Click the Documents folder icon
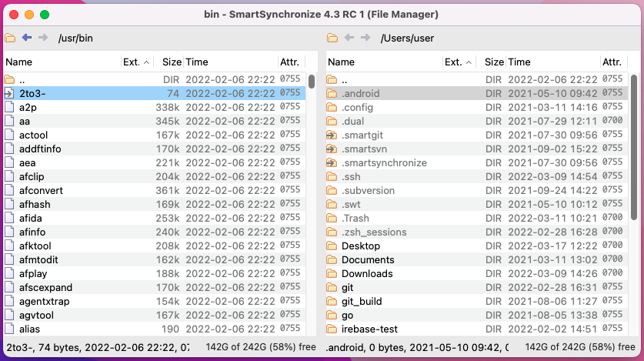The height and width of the screenshot is (361, 644). [x=332, y=260]
